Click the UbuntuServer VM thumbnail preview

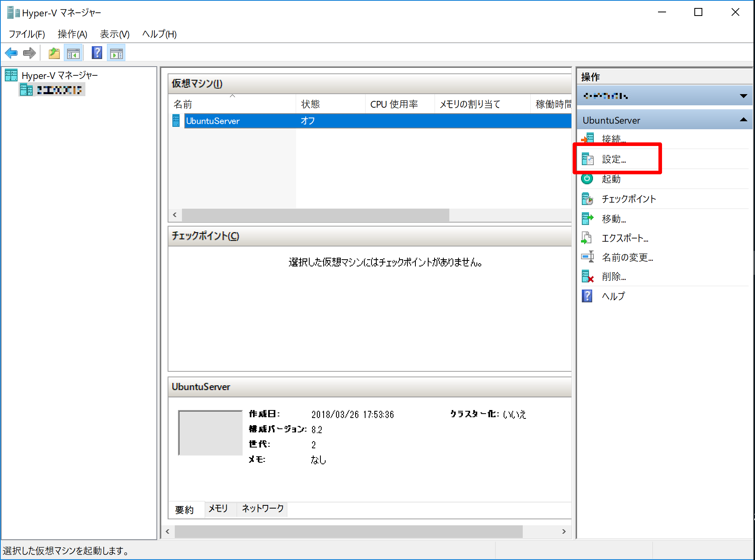click(x=210, y=433)
